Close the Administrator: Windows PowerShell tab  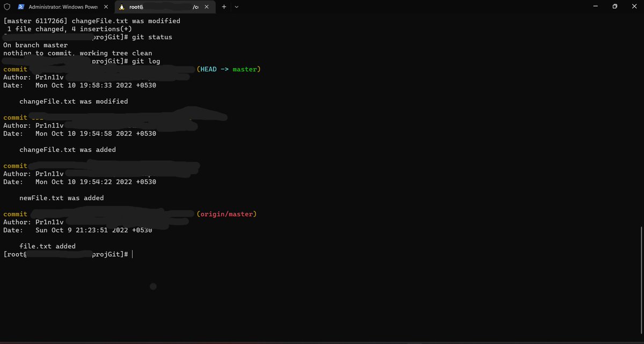click(105, 7)
